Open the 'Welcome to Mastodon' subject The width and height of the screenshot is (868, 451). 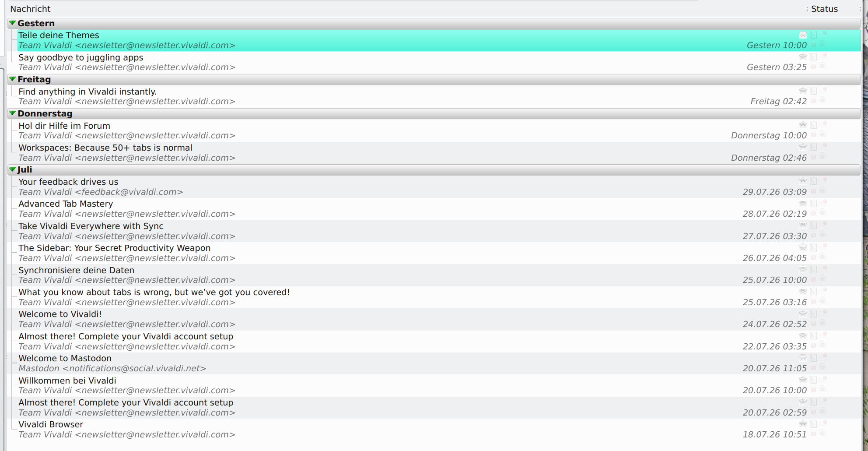click(x=65, y=358)
